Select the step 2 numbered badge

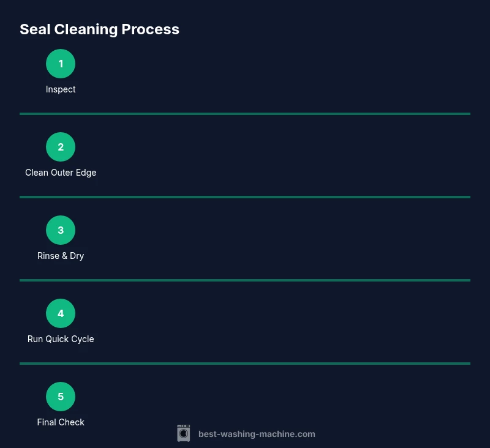[x=61, y=147]
